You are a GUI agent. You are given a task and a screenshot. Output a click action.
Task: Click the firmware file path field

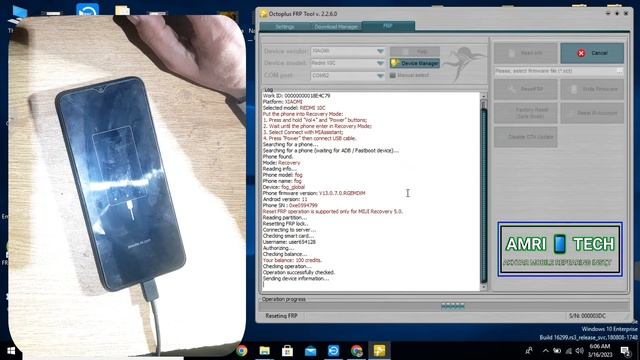click(x=555, y=71)
